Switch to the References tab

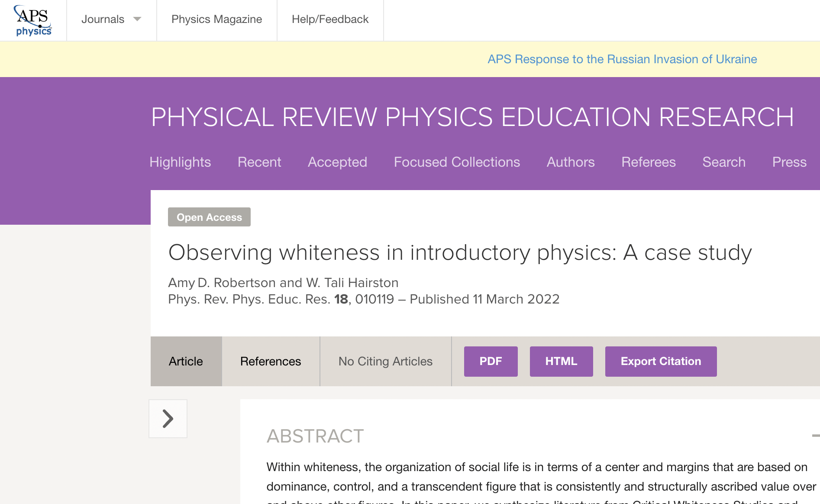point(271,361)
